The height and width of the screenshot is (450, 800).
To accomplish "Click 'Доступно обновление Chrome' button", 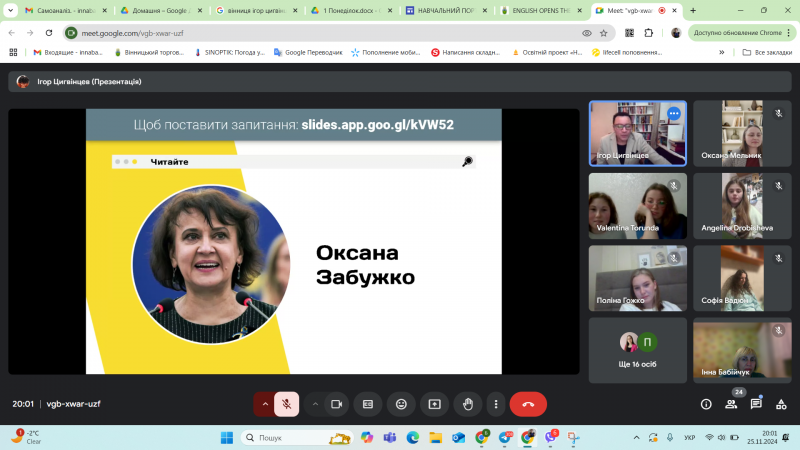I will pos(741,33).
